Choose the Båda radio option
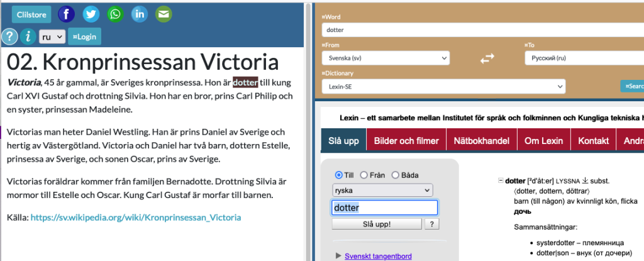The height and width of the screenshot is (261, 644). [x=396, y=175]
